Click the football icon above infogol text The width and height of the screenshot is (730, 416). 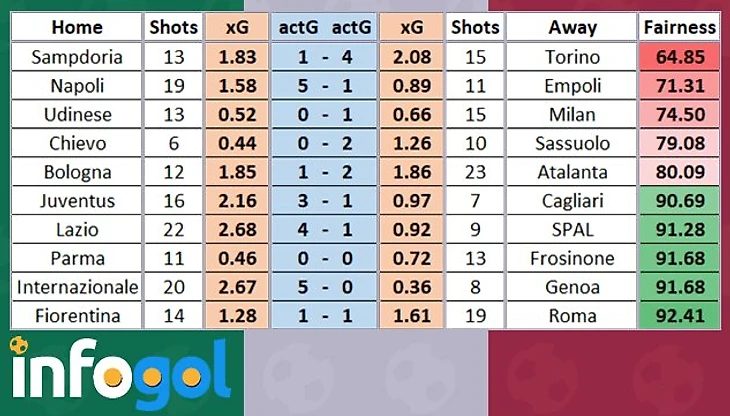pyautogui.click(x=18, y=346)
